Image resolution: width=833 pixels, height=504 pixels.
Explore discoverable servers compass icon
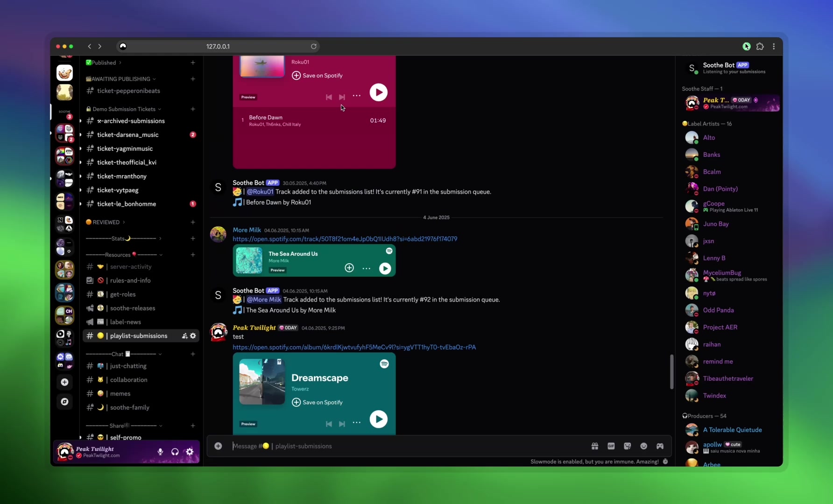click(x=65, y=402)
